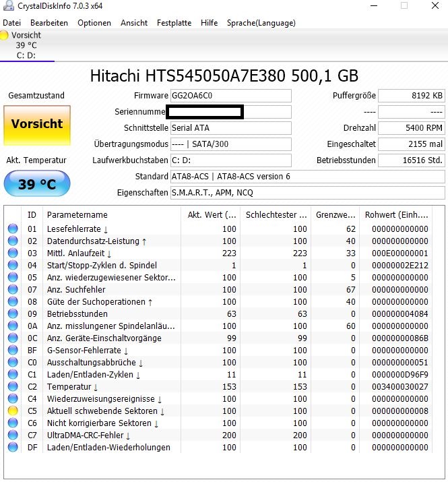Screen dimensions: 448x482
Task: Click the Schnittstelle field Serial ATA
Action: [231, 128]
